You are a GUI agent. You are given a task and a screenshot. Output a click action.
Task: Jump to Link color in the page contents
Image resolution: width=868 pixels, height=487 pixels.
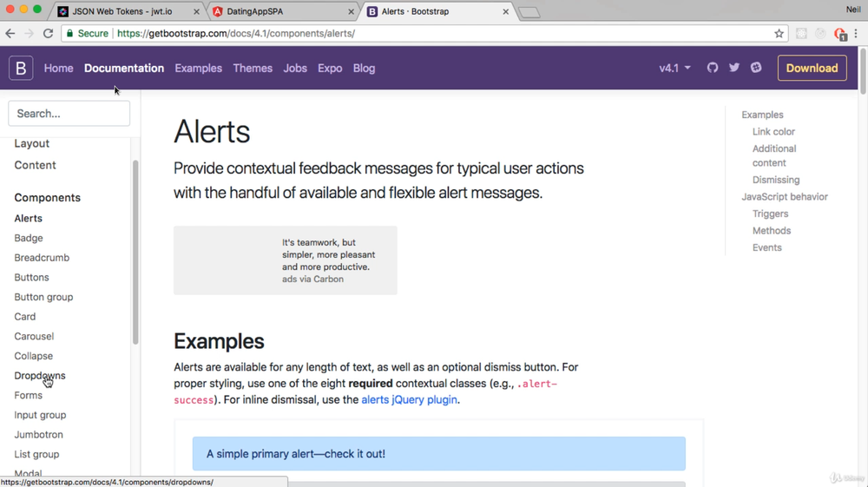773,132
